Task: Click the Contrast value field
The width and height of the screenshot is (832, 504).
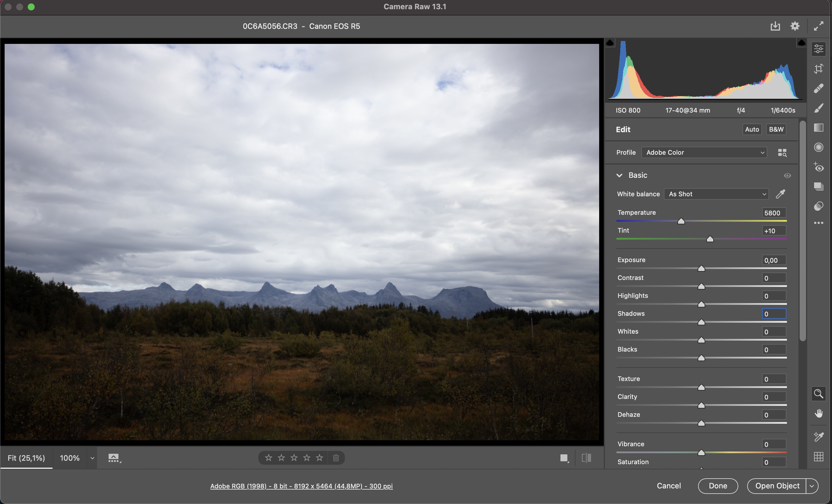Action: [774, 278]
